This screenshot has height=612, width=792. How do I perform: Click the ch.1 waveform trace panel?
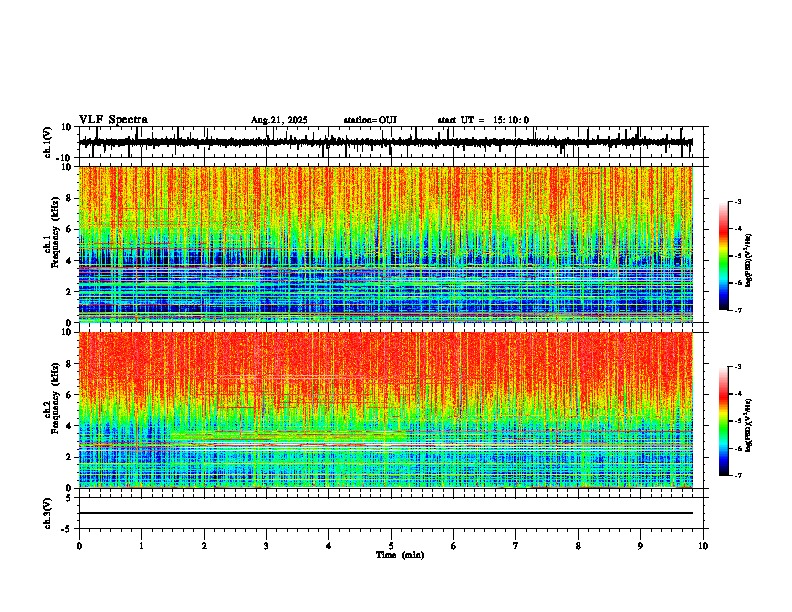pyautogui.click(x=391, y=142)
